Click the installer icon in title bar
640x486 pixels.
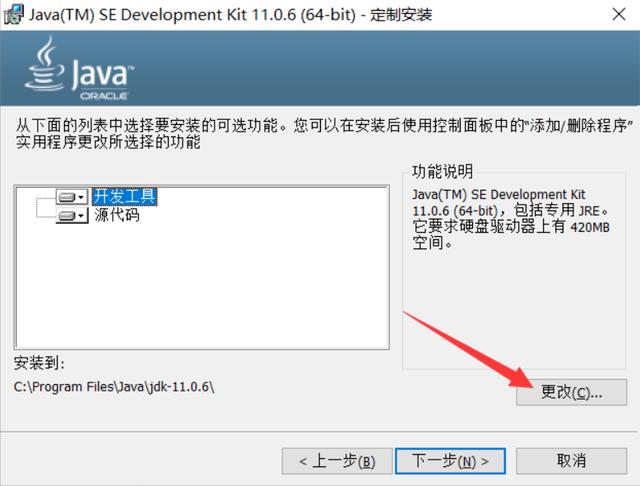coord(13,15)
